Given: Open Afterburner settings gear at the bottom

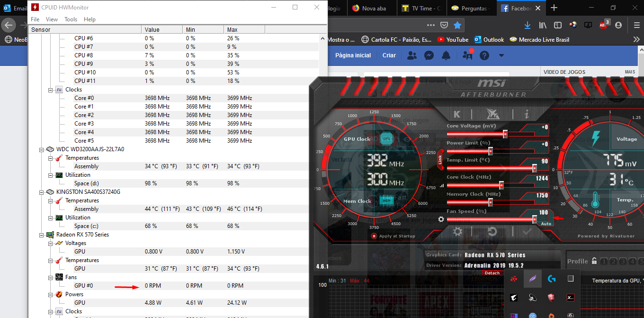Looking at the screenshot, I should [457, 232].
